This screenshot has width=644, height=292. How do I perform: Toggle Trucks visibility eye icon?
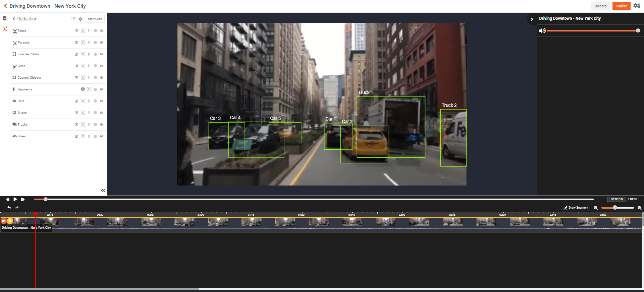coord(102,125)
